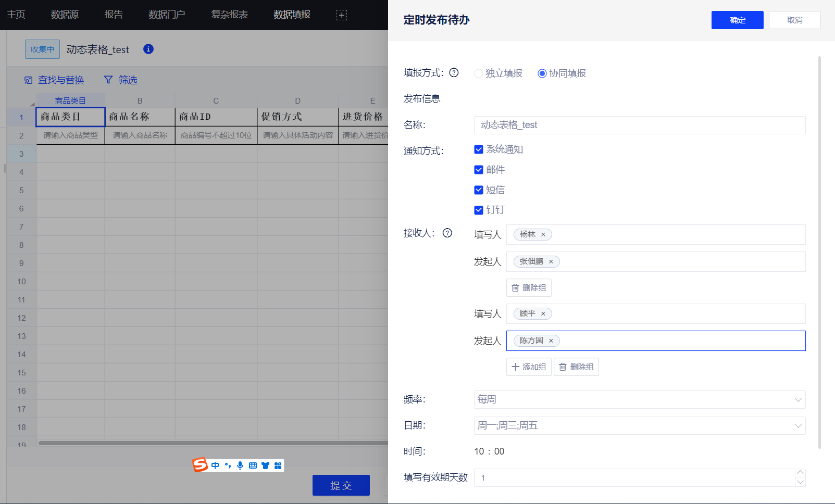Viewport: 835px width, 504px height.
Task: Uncheck the 邮件 notification checkbox
Action: 479,170
